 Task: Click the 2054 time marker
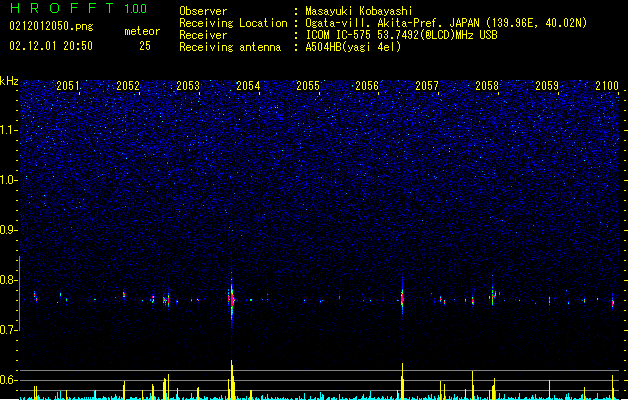(248, 86)
